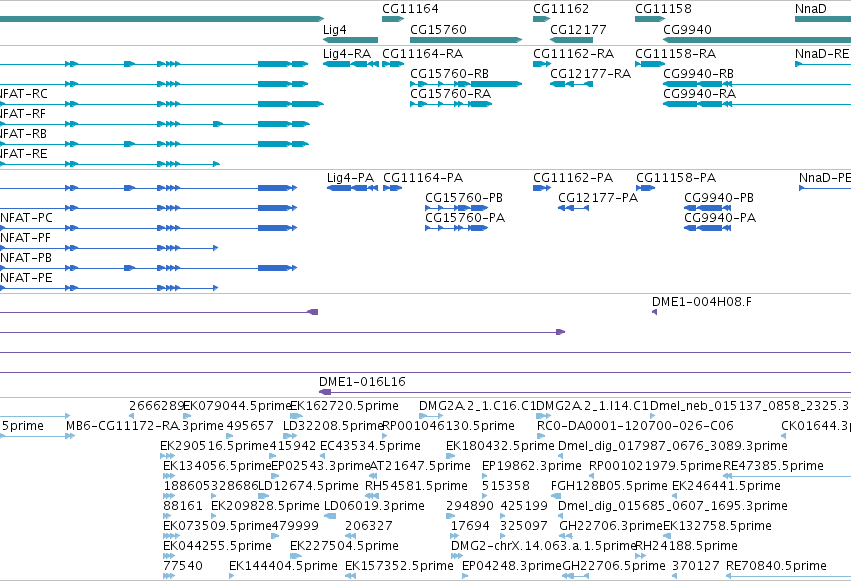The image size is (851, 581).
Task: Select the CG9940-RB transcript
Action: [x=757, y=84]
